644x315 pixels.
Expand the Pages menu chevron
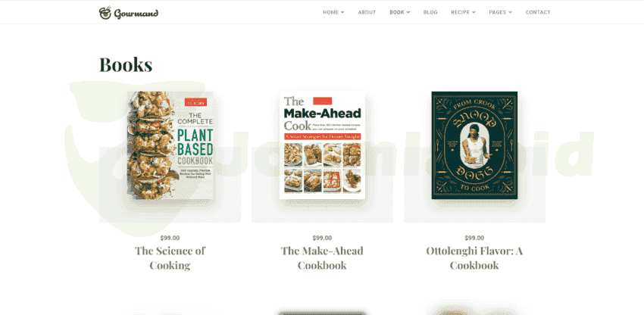click(510, 12)
